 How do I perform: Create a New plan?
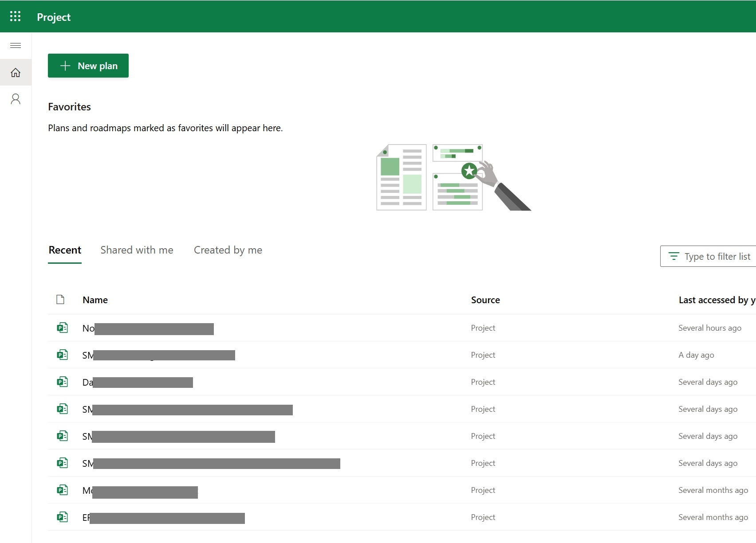click(88, 66)
